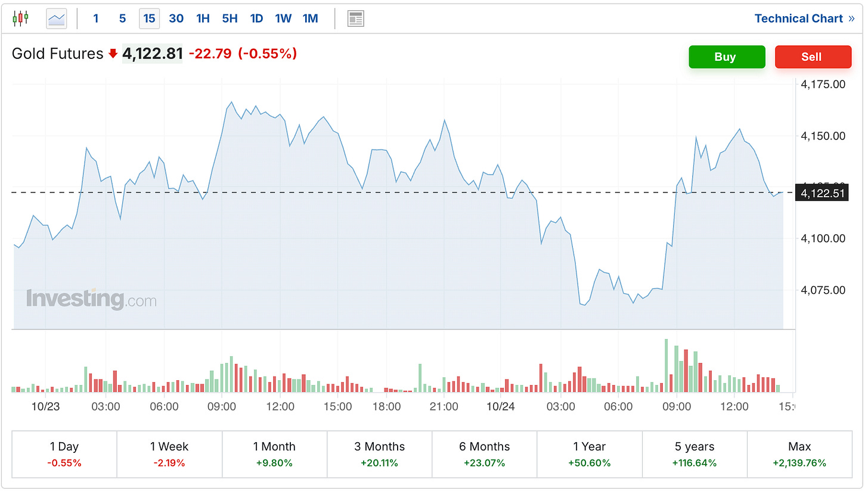Click the Investing.com watermark logo
The height and width of the screenshot is (494, 868).
coord(91,299)
